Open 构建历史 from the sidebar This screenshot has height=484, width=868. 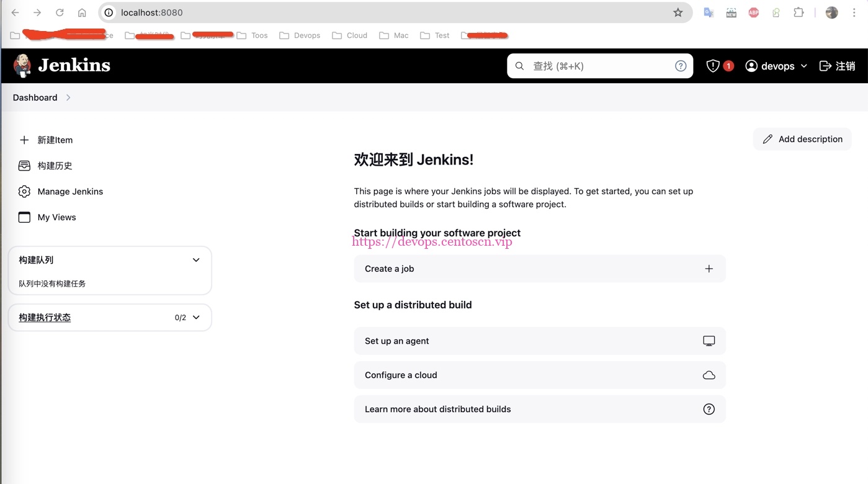(x=56, y=166)
